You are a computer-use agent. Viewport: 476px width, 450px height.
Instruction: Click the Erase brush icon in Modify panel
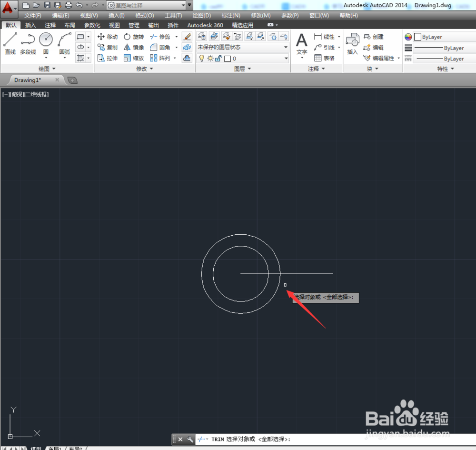point(187,37)
